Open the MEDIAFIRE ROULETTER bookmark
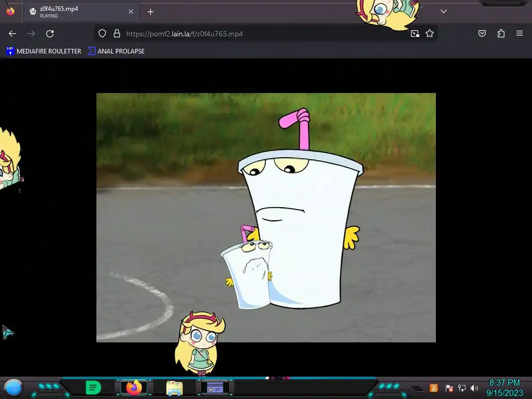 44,51
